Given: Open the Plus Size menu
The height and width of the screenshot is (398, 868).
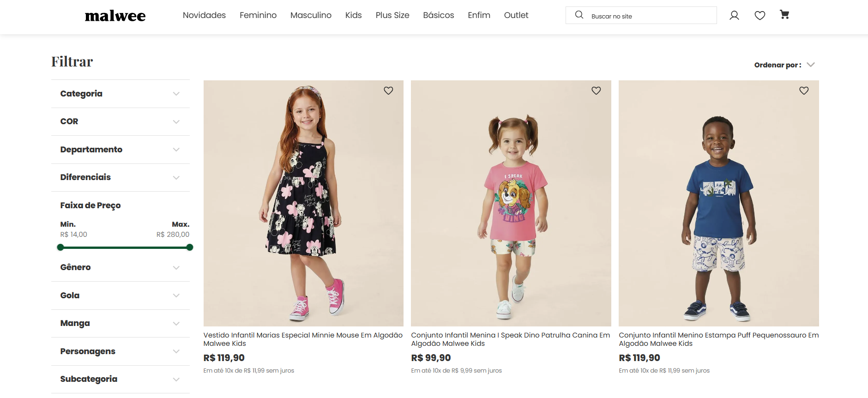Looking at the screenshot, I should pyautogui.click(x=392, y=15).
